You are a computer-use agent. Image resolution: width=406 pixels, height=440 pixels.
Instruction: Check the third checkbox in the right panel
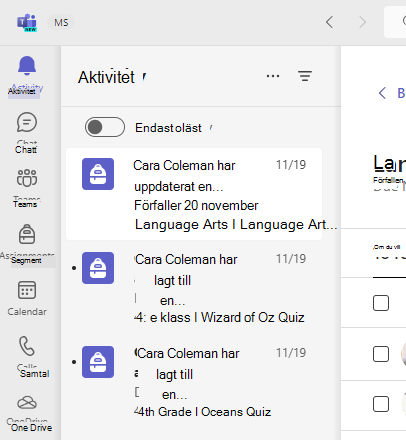(381, 404)
